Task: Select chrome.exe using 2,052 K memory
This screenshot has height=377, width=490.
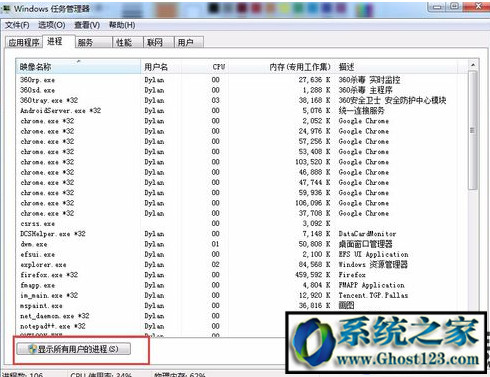Action: [242, 121]
